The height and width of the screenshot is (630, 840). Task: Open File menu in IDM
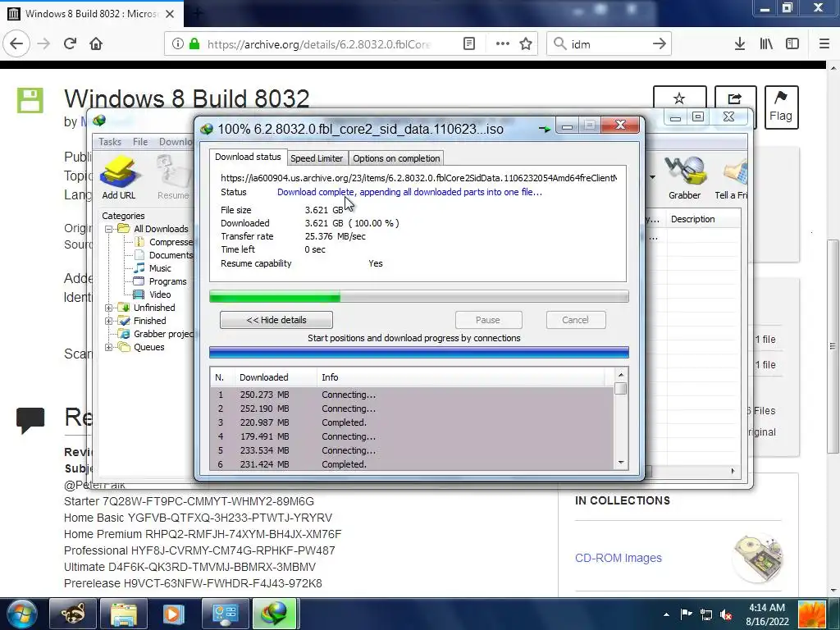click(140, 141)
